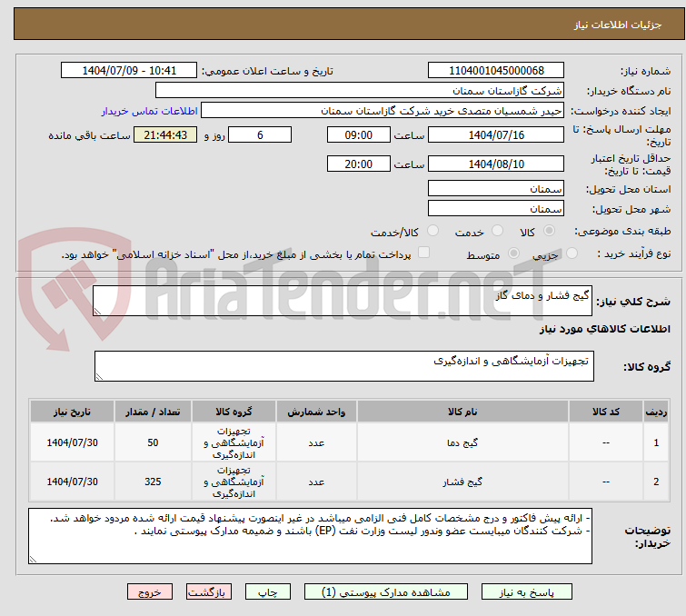The image size is (686, 616).
Task: Click the need date in the گیج فشار row
Action: 72,482
